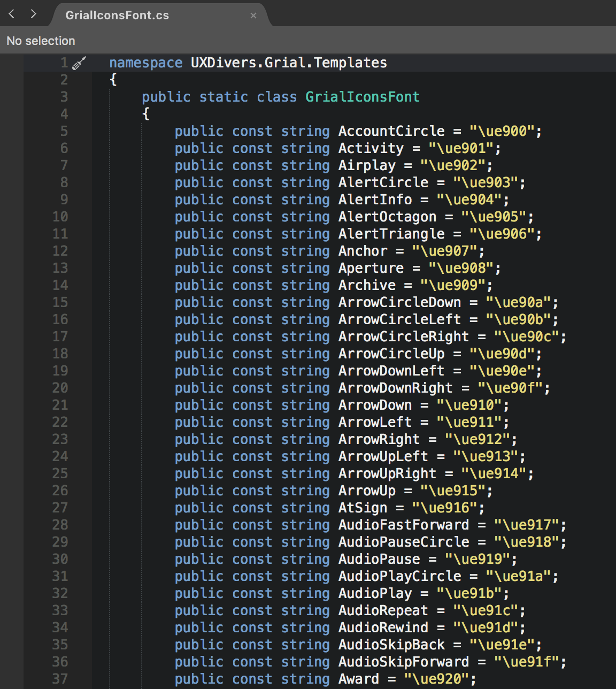
Task: Click the "\ue91f" string literal
Action: 527,662
